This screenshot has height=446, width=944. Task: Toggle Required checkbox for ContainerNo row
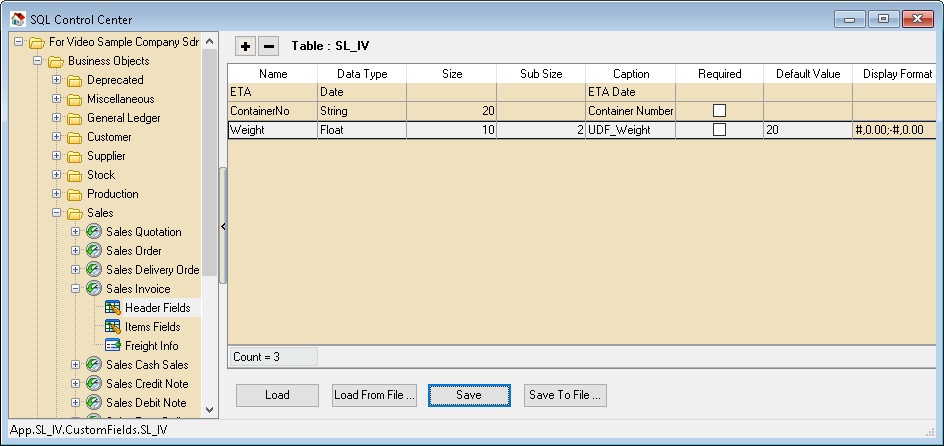click(719, 111)
